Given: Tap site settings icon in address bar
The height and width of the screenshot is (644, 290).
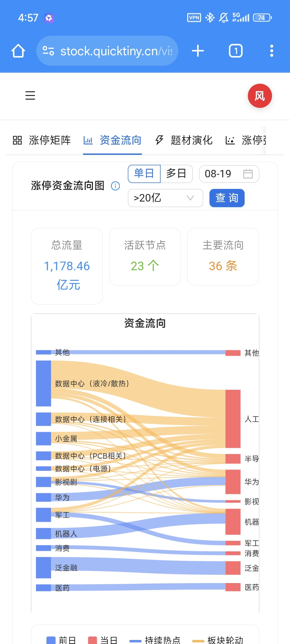Looking at the screenshot, I should point(49,51).
